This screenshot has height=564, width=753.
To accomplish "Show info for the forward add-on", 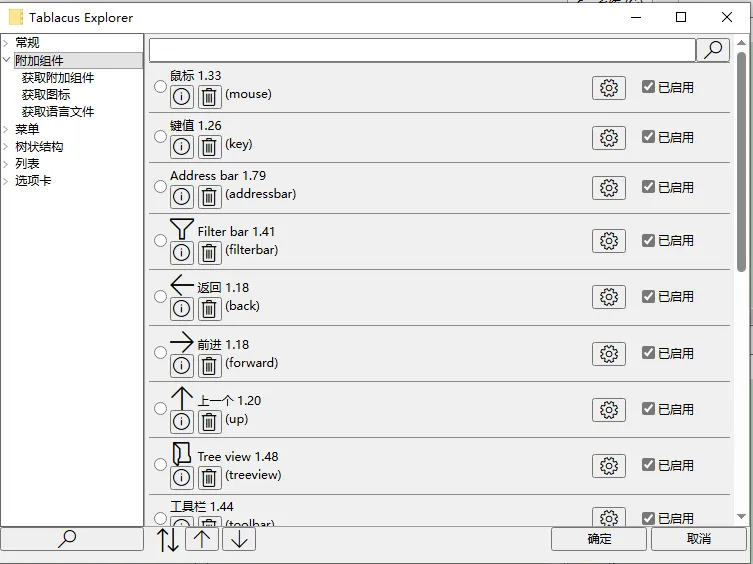I will coord(182,365).
